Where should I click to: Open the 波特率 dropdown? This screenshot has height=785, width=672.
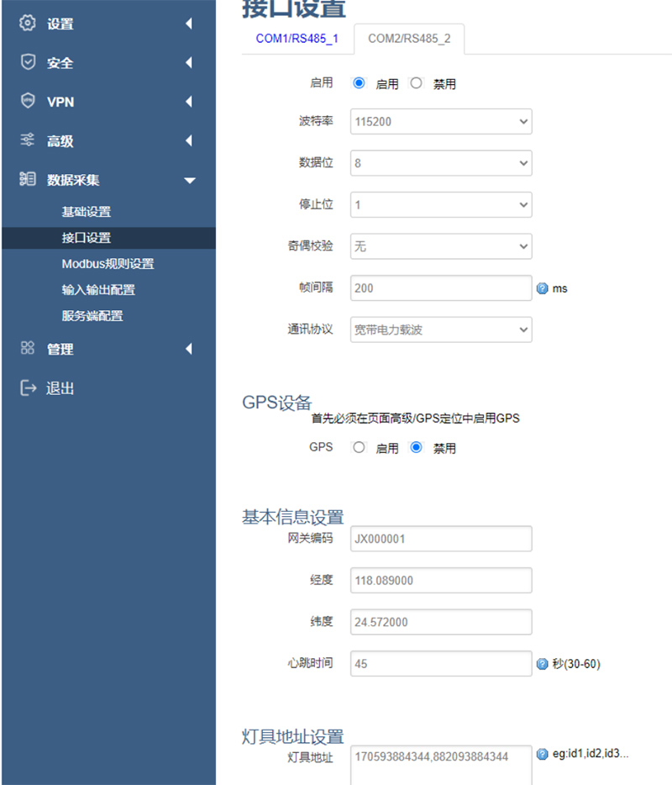pos(440,121)
